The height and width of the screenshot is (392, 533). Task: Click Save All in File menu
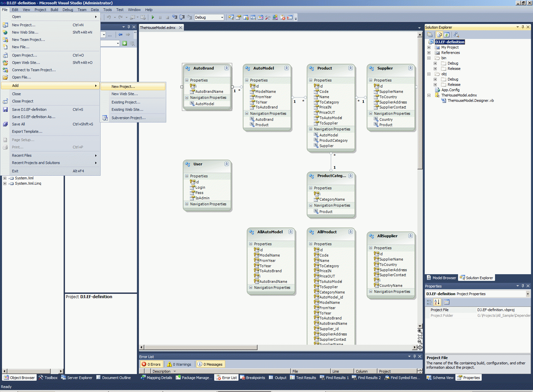51,124
